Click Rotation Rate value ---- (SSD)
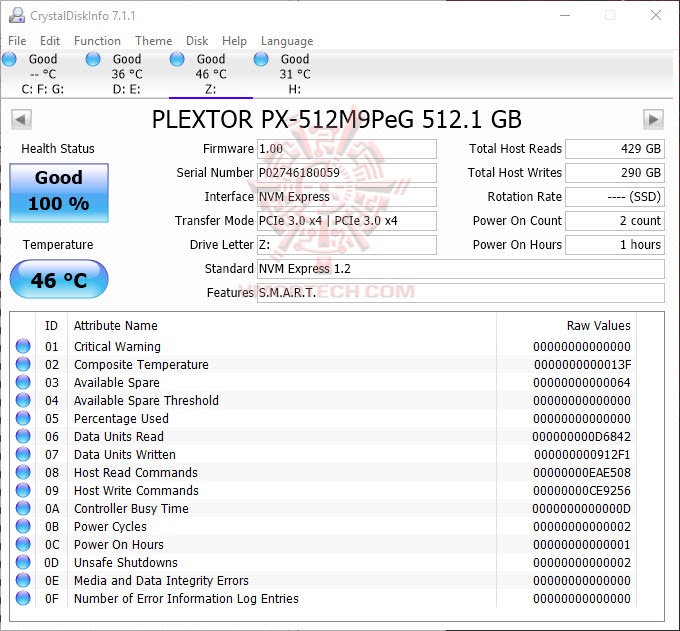The image size is (680, 631). [x=615, y=197]
